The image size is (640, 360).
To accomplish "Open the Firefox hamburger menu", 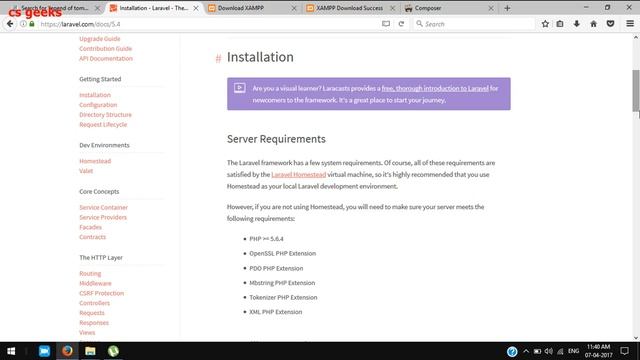I will (x=630, y=24).
